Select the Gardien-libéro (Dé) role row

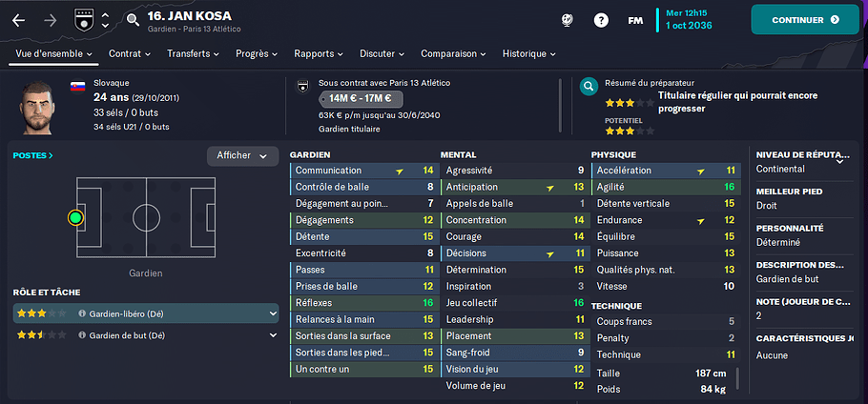146,313
